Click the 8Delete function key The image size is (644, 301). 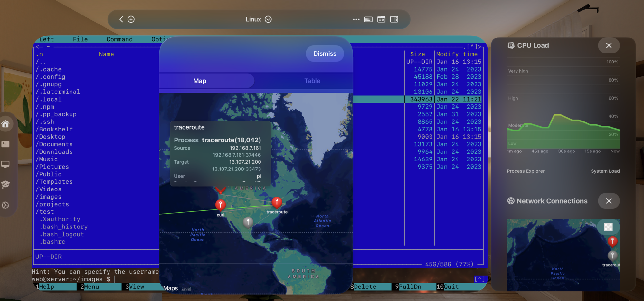tap(370, 287)
